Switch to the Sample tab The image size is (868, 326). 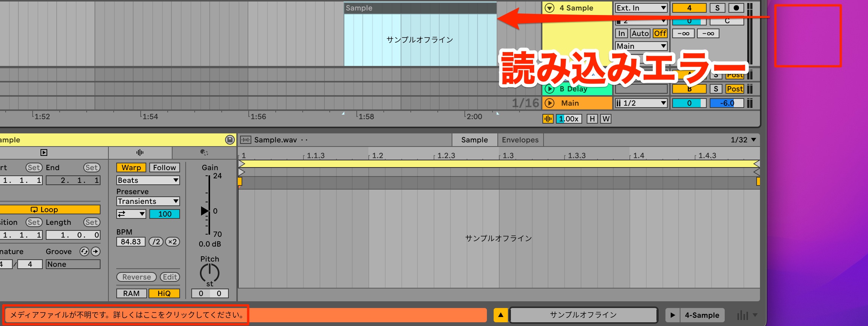(x=475, y=140)
